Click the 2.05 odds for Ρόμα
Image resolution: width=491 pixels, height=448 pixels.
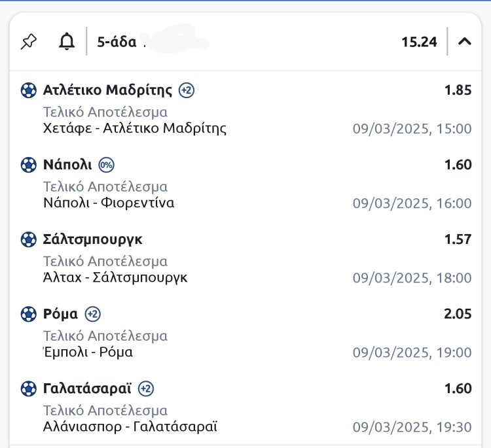coord(457,314)
